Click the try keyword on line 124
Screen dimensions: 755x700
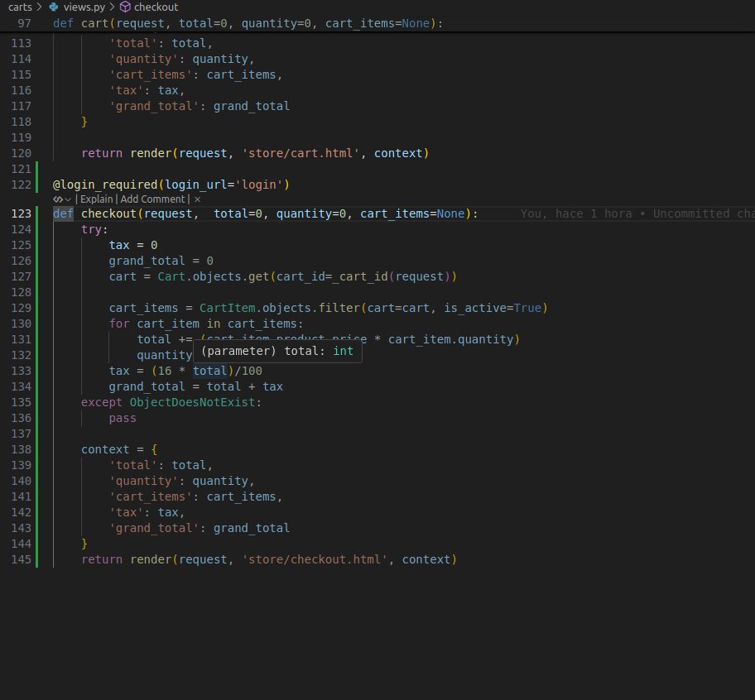[92, 229]
